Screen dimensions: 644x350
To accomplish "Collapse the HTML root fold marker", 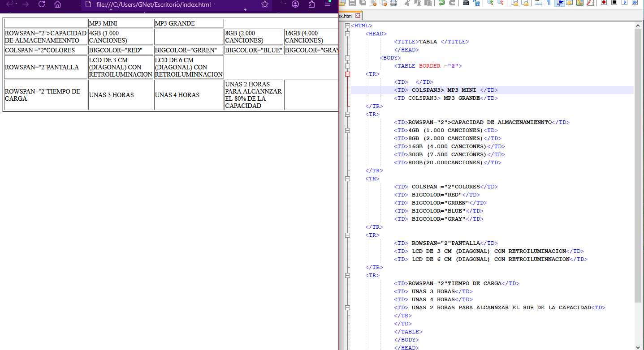I will (347, 26).
